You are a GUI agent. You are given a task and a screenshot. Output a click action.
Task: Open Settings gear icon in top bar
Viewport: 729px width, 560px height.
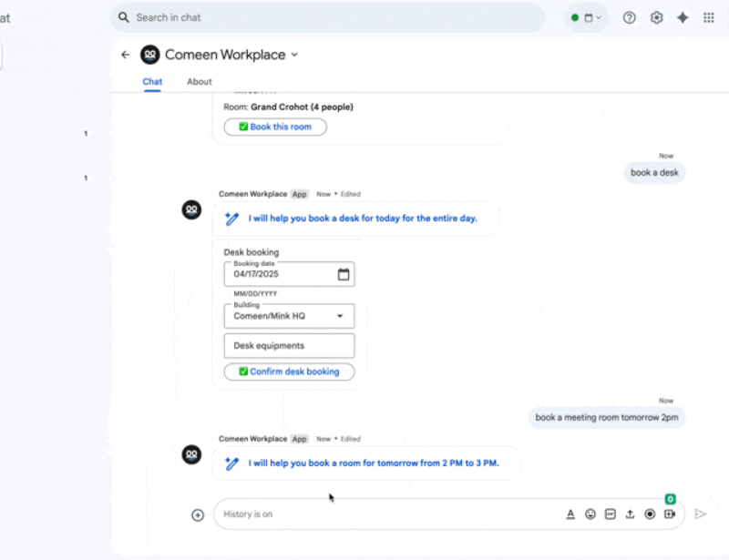pos(656,17)
